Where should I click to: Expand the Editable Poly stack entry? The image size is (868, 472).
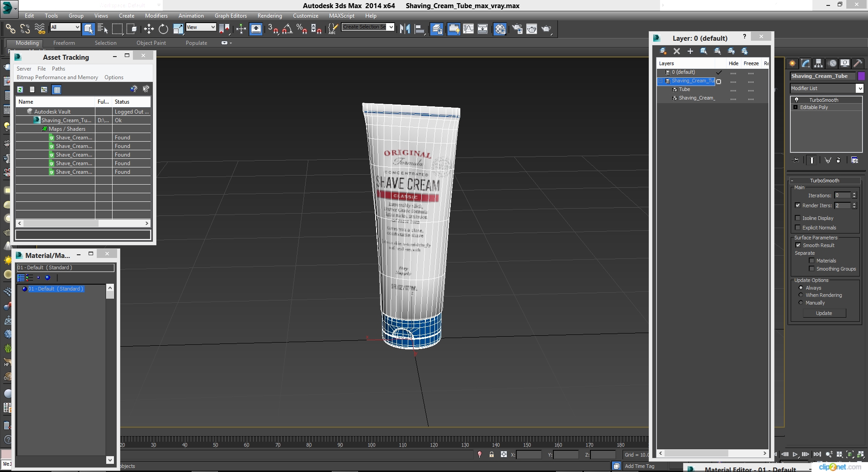(796, 107)
